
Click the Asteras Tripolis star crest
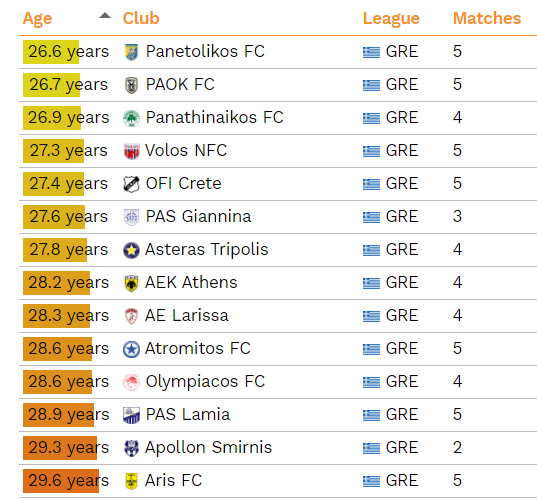131,250
